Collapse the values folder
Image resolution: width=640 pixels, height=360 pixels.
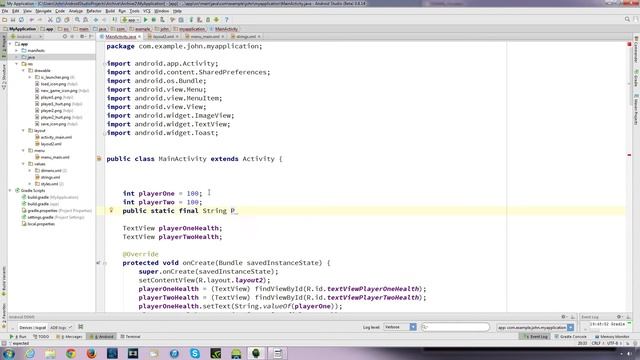[23, 164]
